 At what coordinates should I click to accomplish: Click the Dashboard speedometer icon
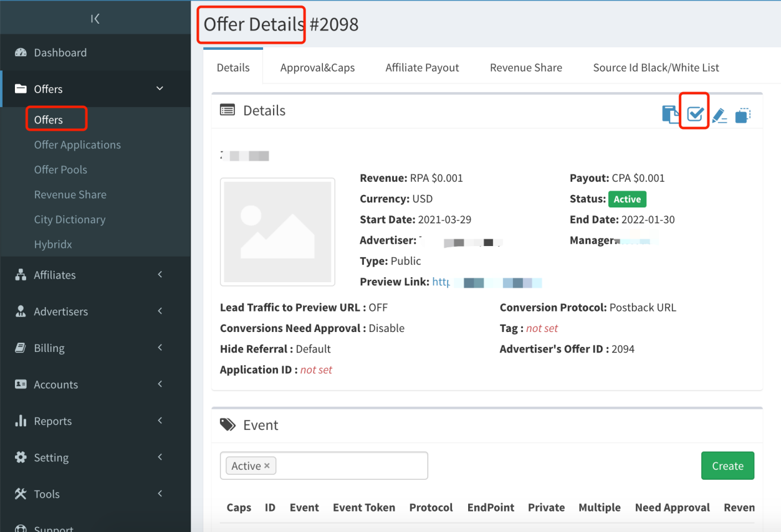pyautogui.click(x=21, y=52)
